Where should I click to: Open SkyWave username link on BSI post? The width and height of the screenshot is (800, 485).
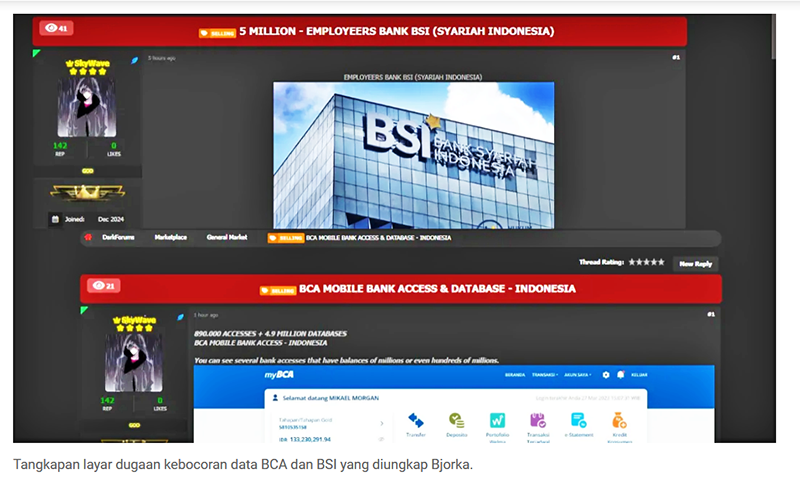coord(87,63)
